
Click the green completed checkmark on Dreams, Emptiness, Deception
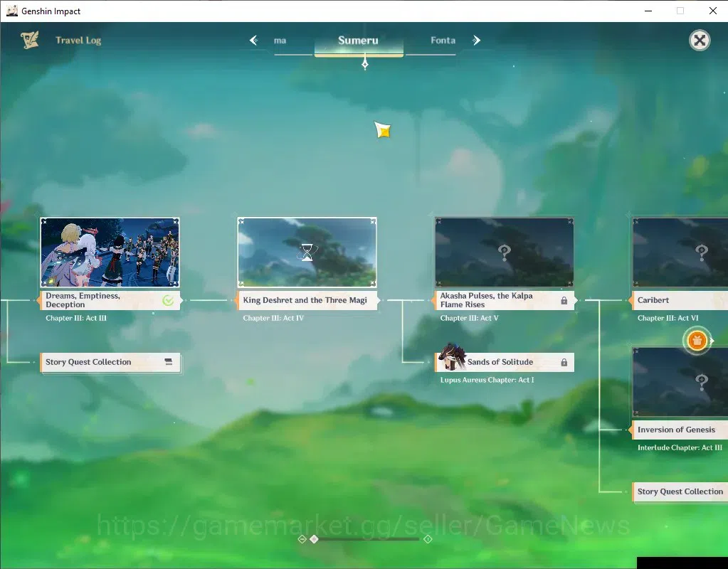point(168,300)
